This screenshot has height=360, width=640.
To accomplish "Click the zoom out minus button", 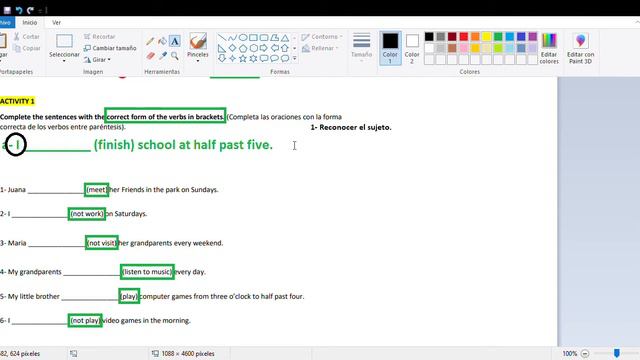I will coord(585,353).
